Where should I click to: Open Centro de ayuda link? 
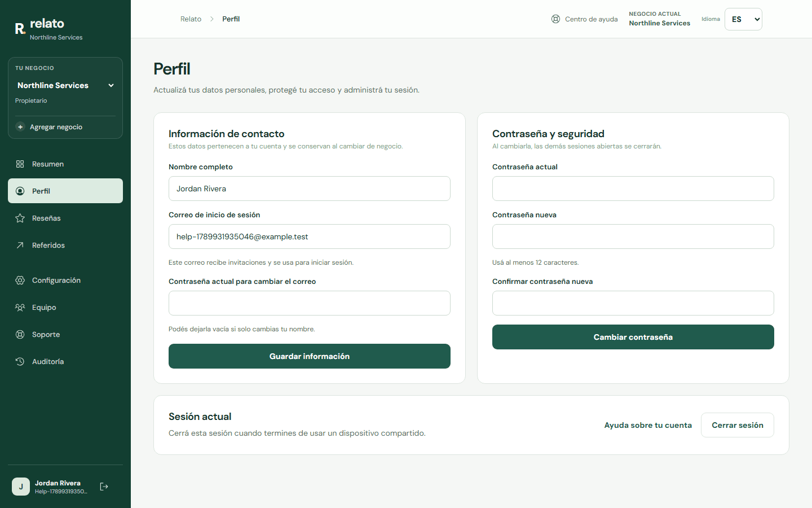(x=585, y=19)
